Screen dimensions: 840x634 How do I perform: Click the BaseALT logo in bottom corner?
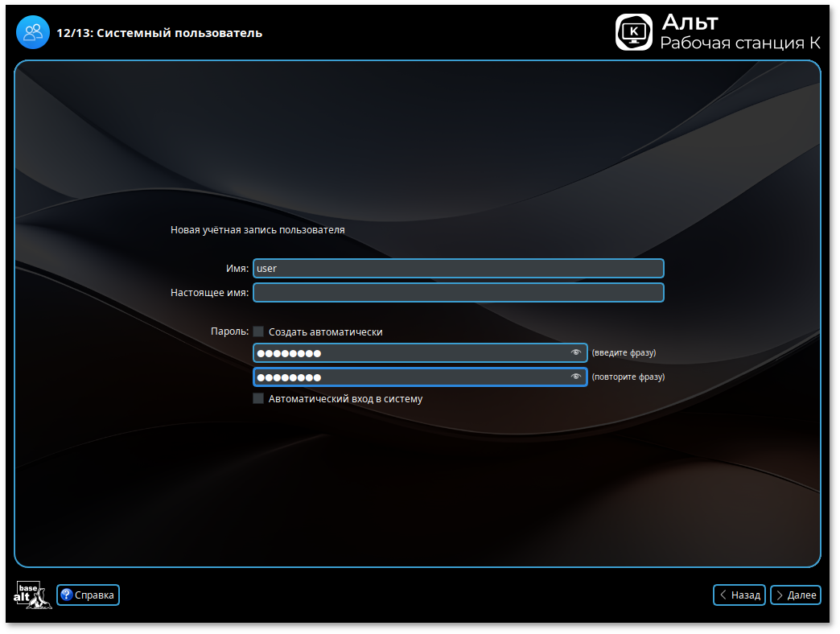[31, 595]
